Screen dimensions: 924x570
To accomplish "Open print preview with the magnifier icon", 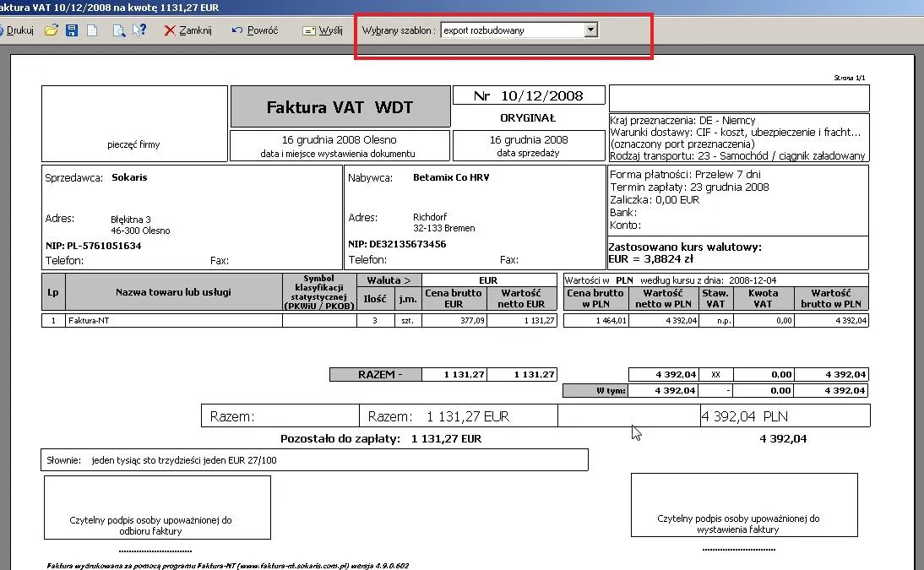I will pyautogui.click(x=120, y=30).
